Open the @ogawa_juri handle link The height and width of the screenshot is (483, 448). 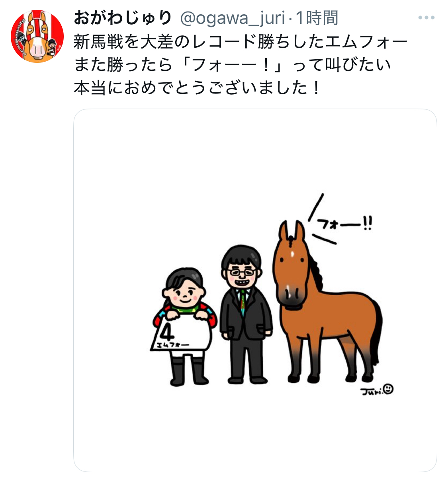coord(233,18)
